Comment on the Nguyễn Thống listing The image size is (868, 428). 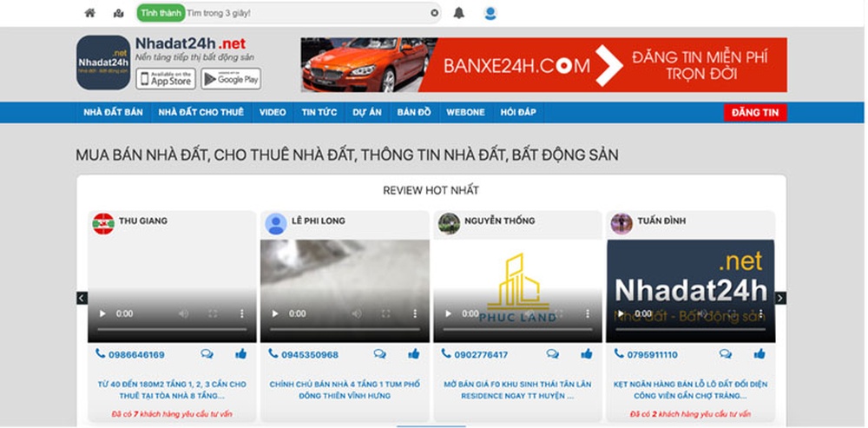[552, 354]
